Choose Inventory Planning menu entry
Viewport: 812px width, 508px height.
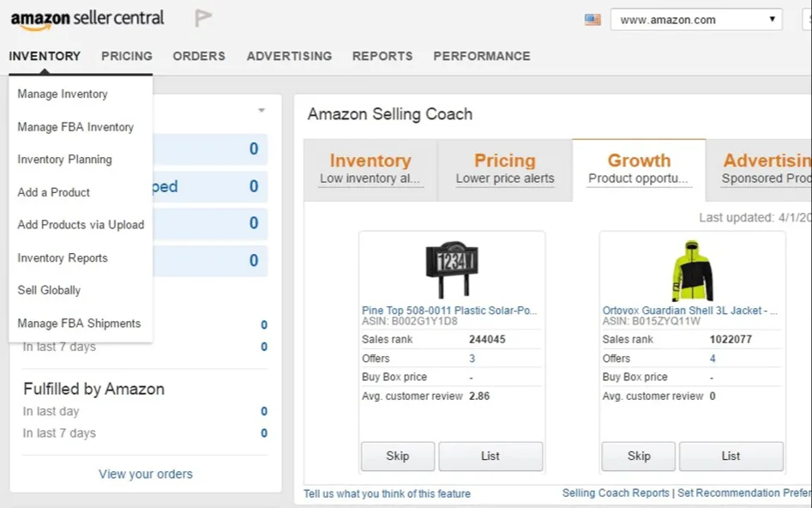point(64,159)
